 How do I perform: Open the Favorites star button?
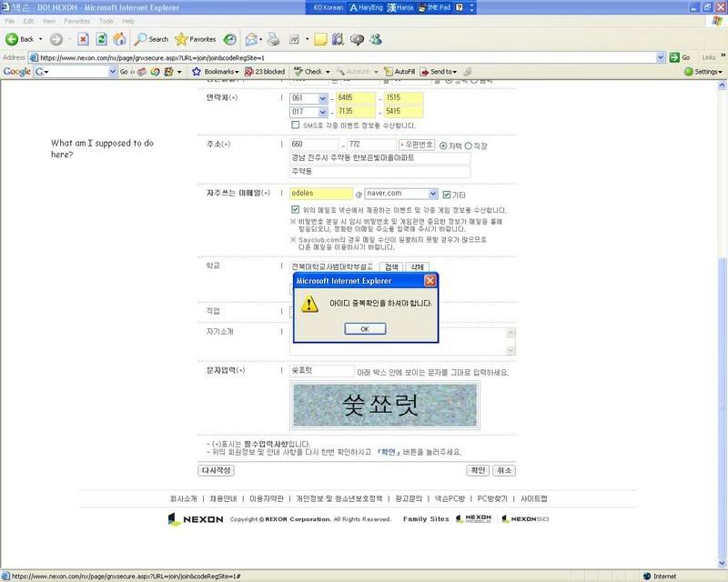click(x=195, y=39)
